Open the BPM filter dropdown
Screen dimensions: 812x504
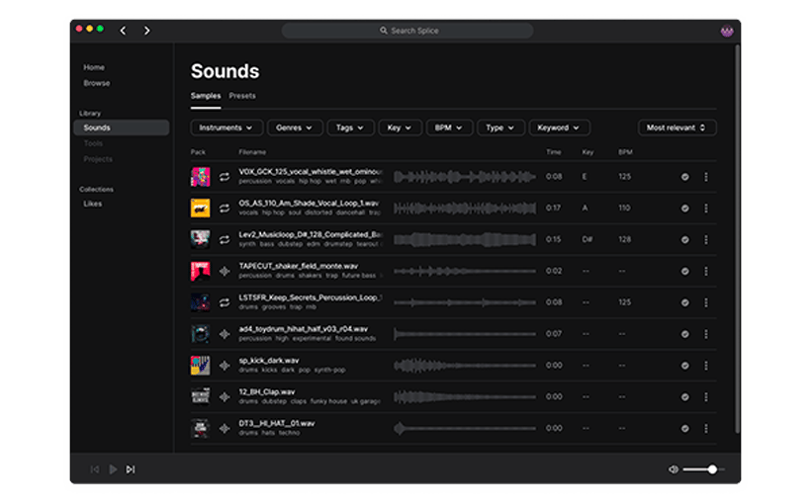click(x=449, y=127)
